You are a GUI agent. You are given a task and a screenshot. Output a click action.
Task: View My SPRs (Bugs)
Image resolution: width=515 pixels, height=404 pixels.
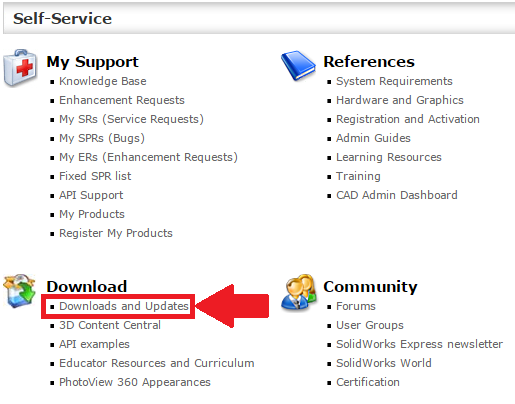point(102,138)
